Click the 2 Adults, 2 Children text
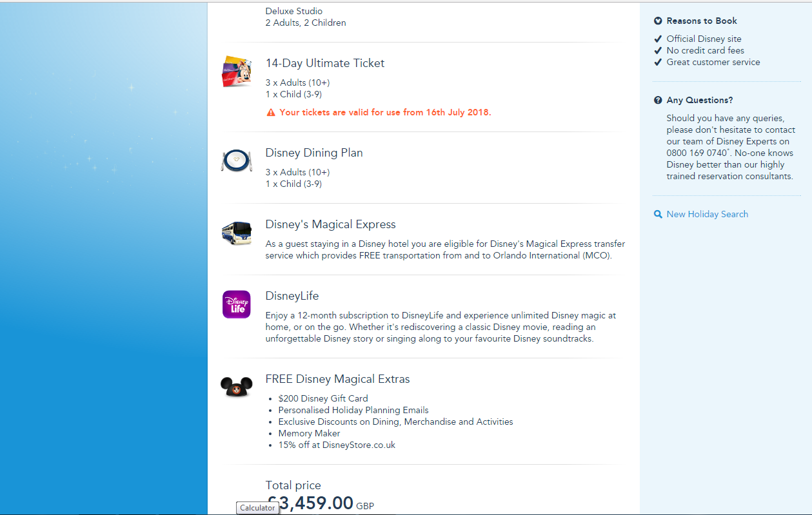 coord(306,23)
